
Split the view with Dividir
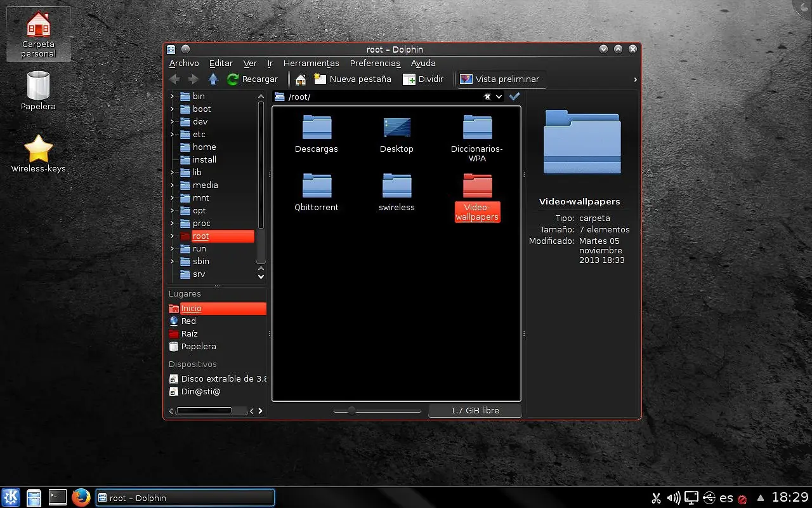(423, 79)
